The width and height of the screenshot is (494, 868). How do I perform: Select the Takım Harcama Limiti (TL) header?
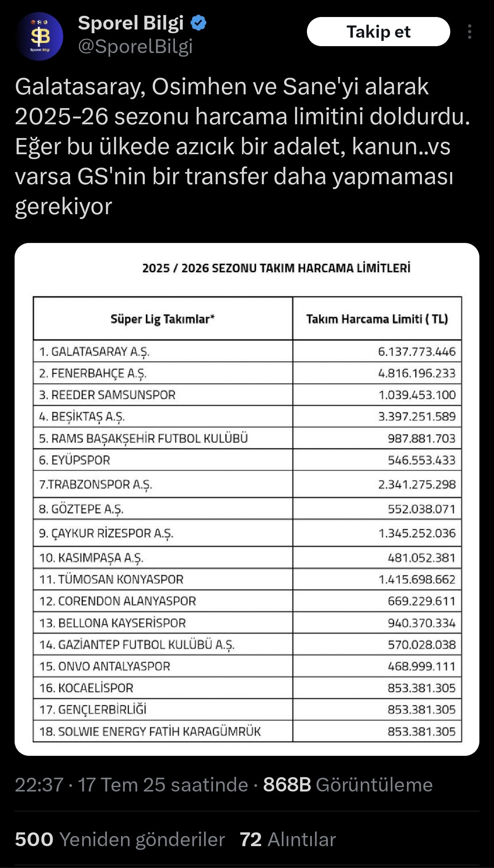click(x=377, y=319)
